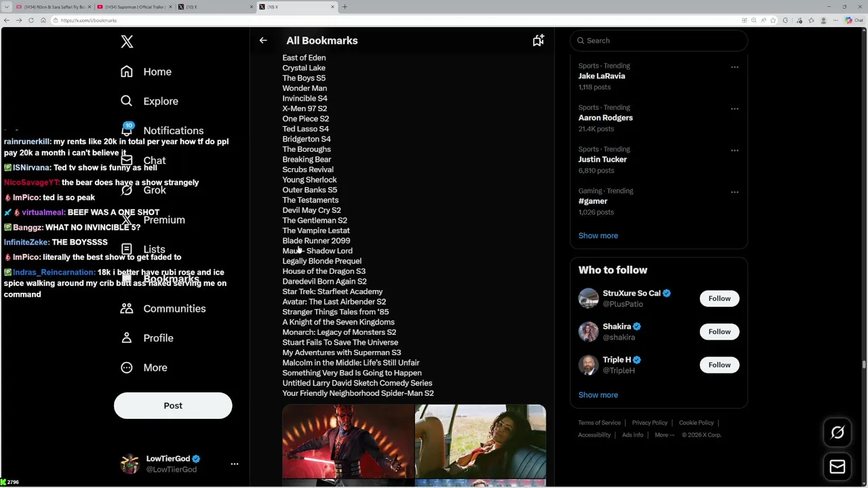Image resolution: width=868 pixels, height=488 pixels.
Task: Open the floating Grok button
Action: (837, 432)
